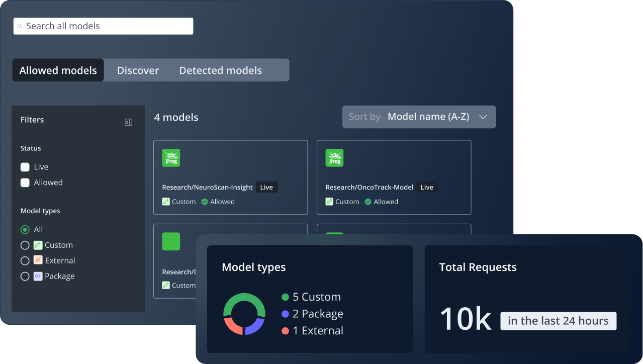The image size is (643, 364).
Task: Click JFrog logo on NeuroScan-Insight card
Action: click(171, 158)
